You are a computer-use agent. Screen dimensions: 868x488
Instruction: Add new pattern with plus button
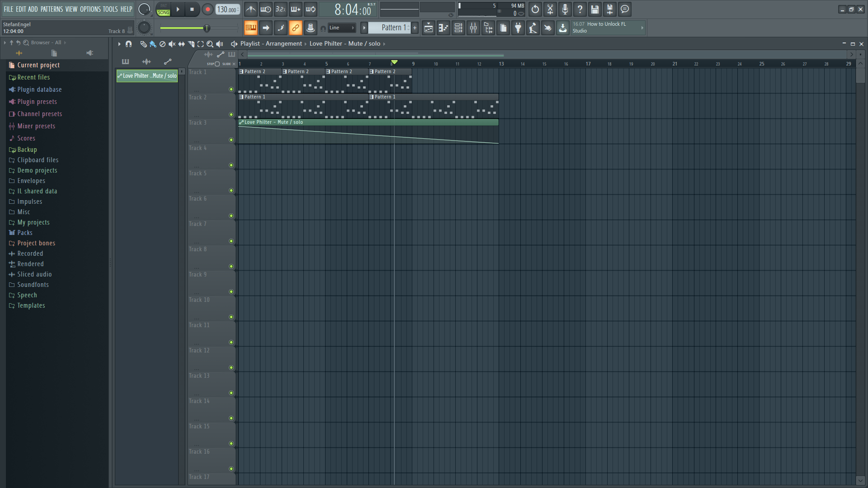pos(415,28)
